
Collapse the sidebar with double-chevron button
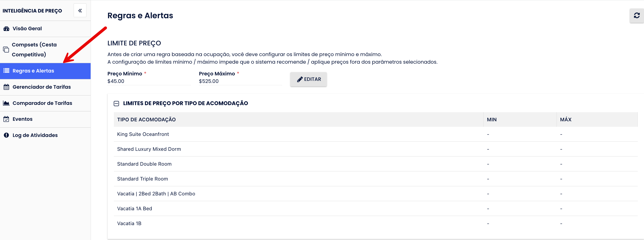tap(80, 11)
